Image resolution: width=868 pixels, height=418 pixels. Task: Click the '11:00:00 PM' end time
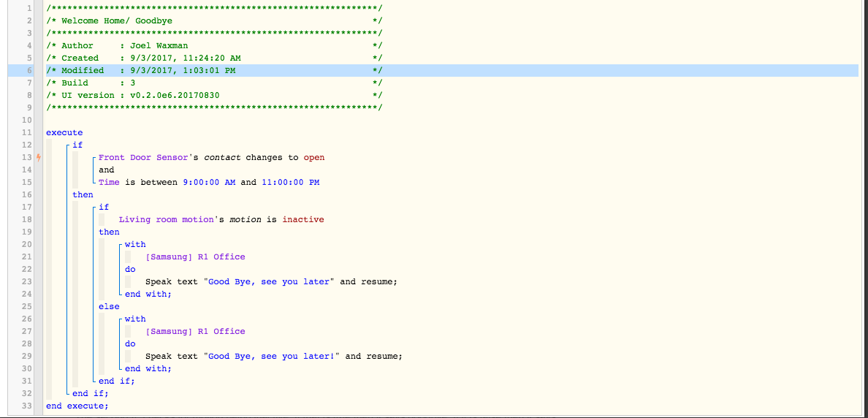coord(291,182)
